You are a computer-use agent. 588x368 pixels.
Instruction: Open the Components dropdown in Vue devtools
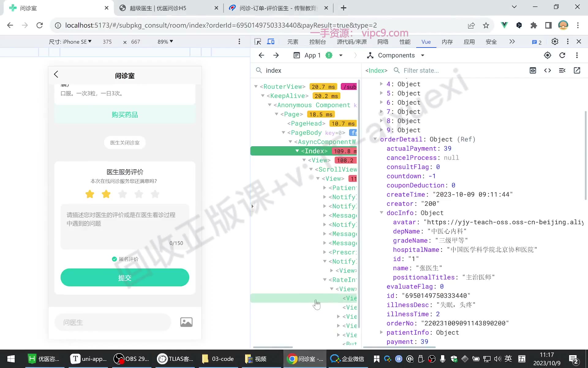coord(396,56)
